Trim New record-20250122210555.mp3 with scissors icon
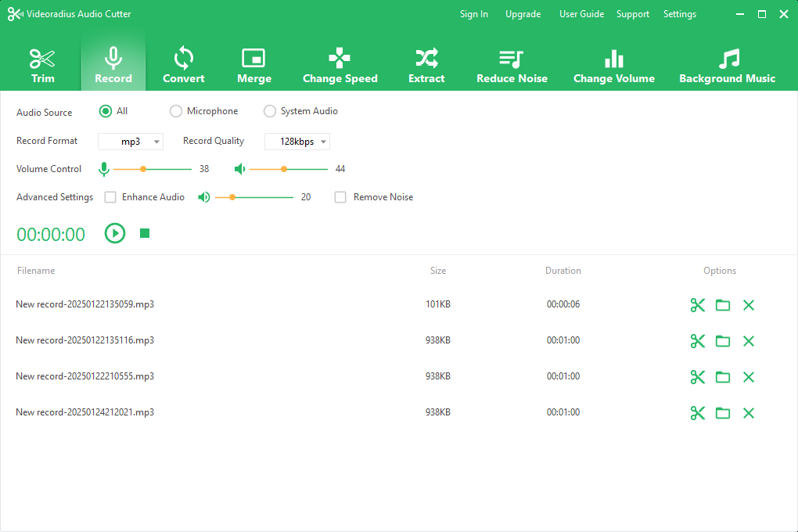 (x=698, y=377)
